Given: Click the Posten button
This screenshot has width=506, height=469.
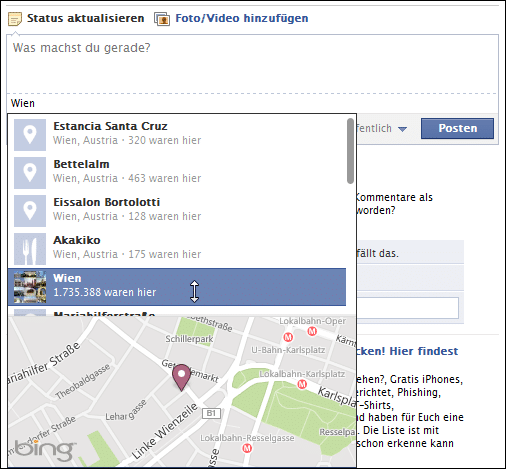Looking at the screenshot, I should point(457,128).
